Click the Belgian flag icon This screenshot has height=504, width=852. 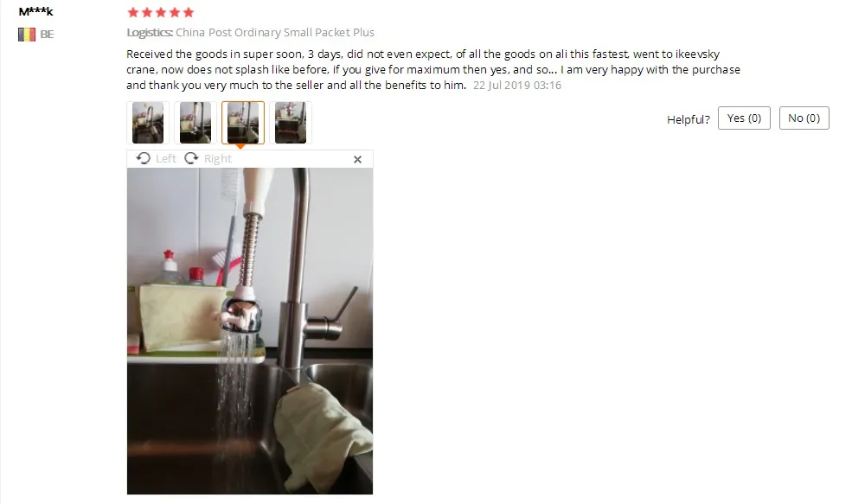point(27,35)
